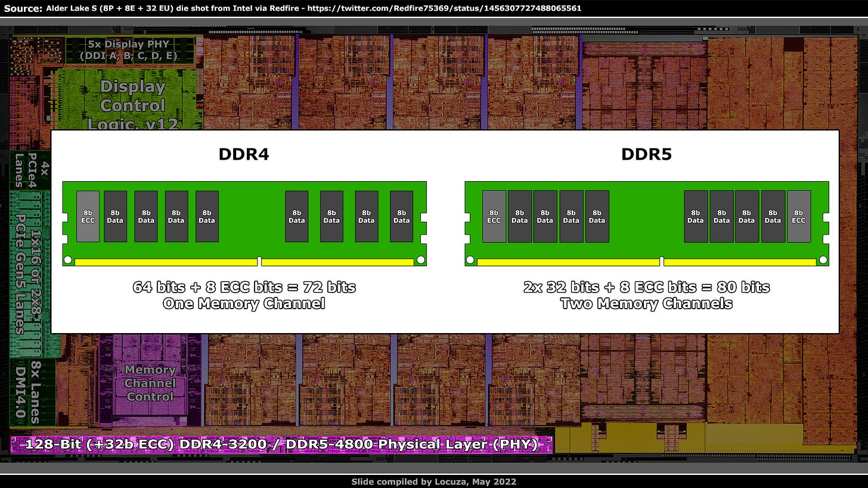Click the "One Memory Channel" caption

(244, 303)
